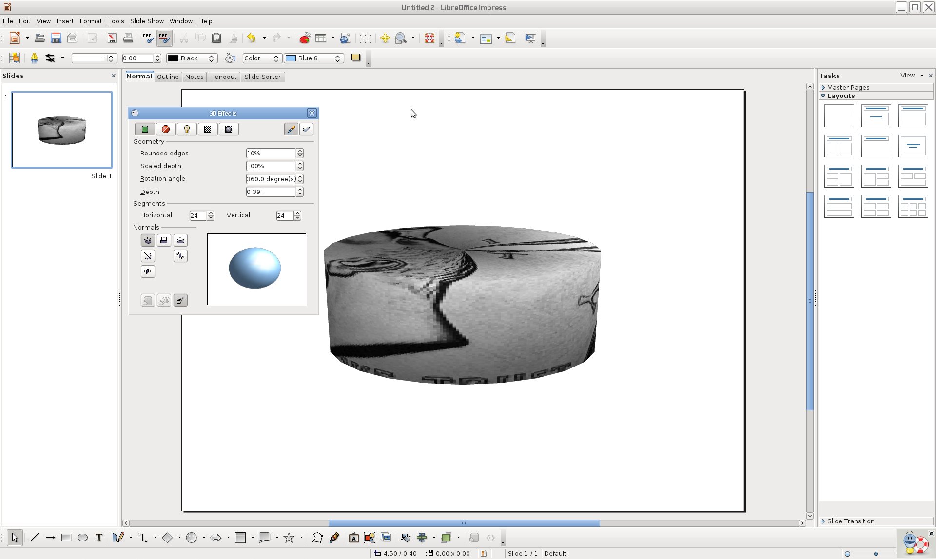This screenshot has width=936, height=560.
Task: Close the 3D Effects dialog
Action: tap(312, 113)
